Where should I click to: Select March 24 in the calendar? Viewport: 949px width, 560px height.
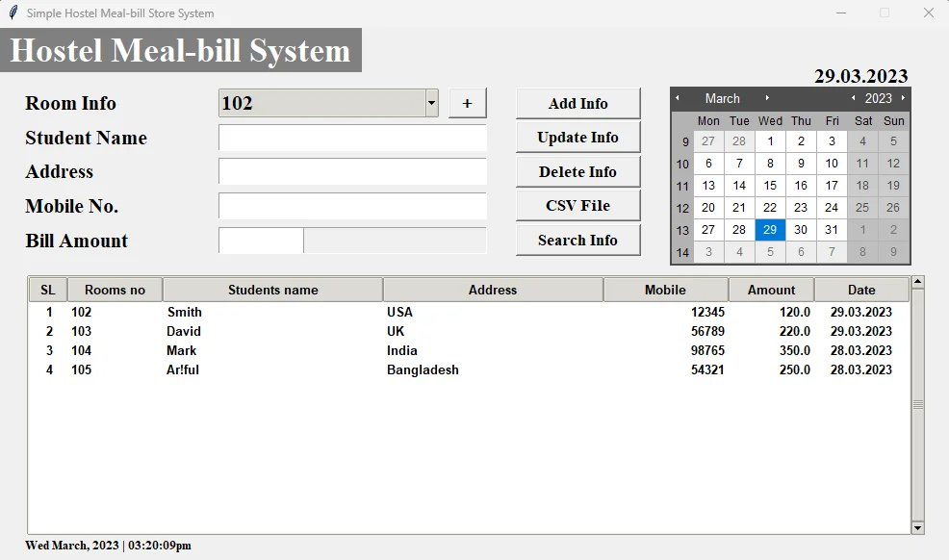tap(832, 208)
